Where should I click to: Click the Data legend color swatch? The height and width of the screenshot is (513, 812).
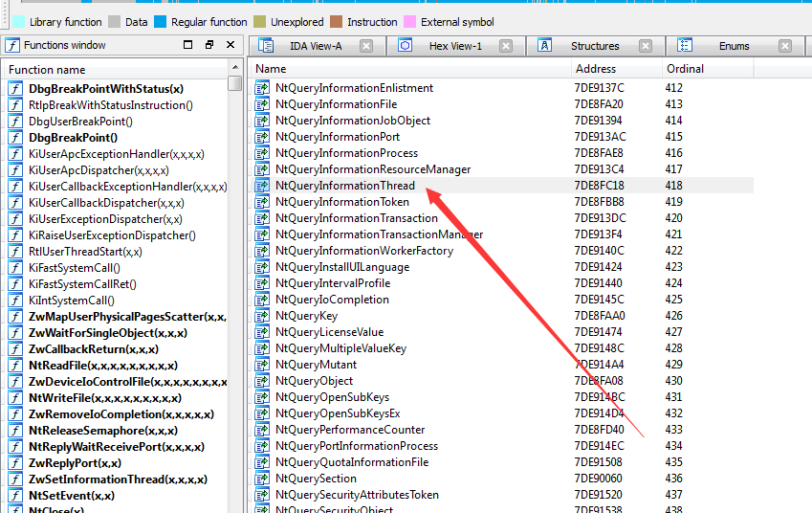[x=115, y=22]
